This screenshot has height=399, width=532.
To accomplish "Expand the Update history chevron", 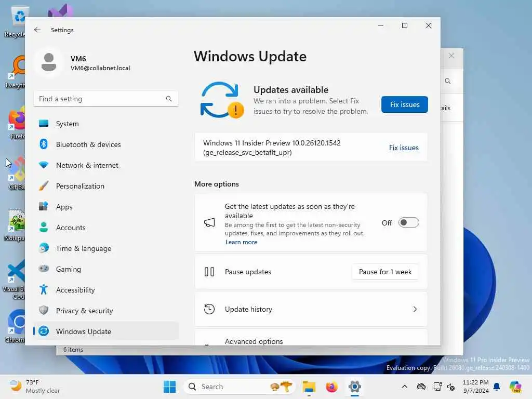I will click(415, 309).
